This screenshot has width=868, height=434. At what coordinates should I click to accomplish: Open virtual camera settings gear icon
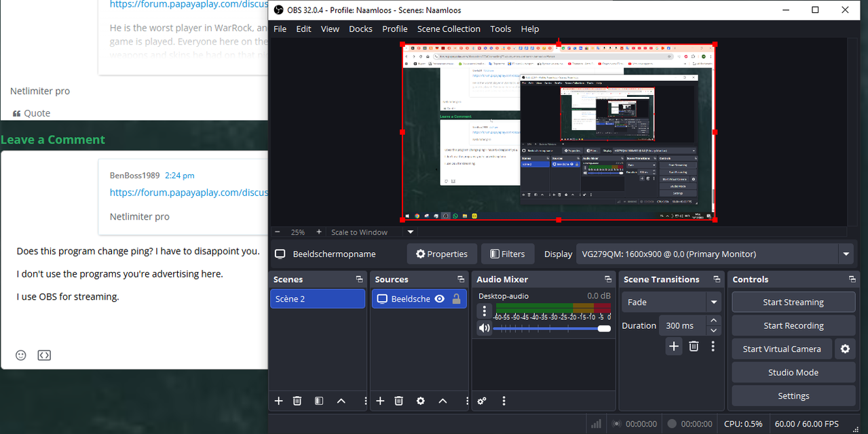click(x=845, y=349)
